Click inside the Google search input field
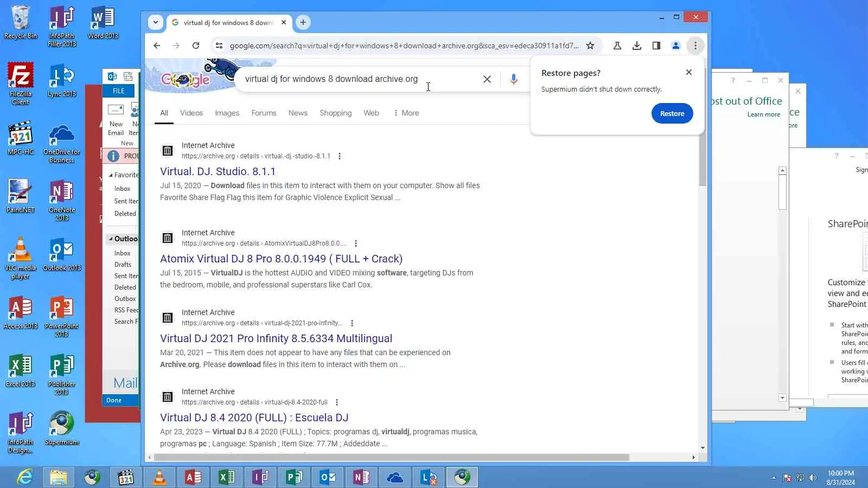868x488 pixels. 358,79
